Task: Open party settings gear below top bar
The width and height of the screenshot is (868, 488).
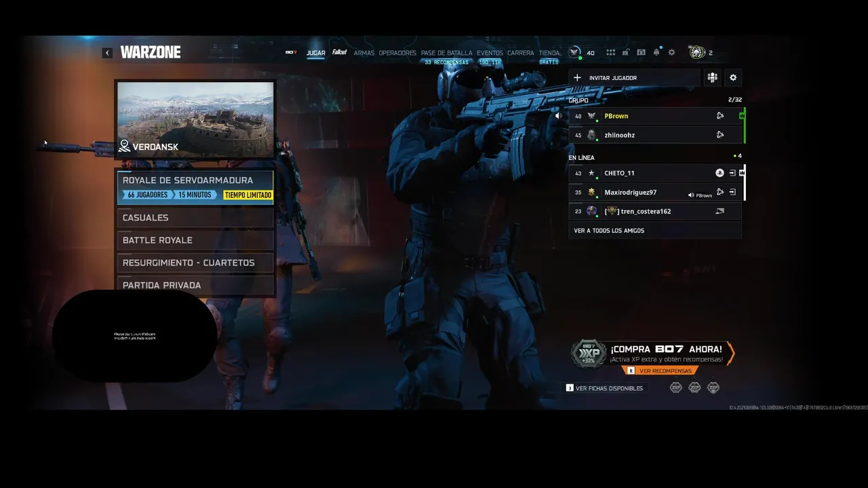Action: click(733, 77)
